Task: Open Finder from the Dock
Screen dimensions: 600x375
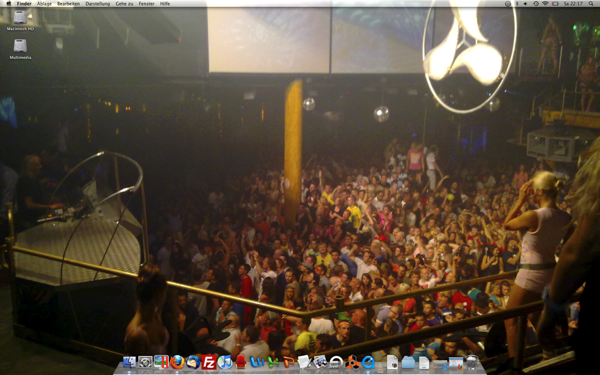Action: pos(129,362)
